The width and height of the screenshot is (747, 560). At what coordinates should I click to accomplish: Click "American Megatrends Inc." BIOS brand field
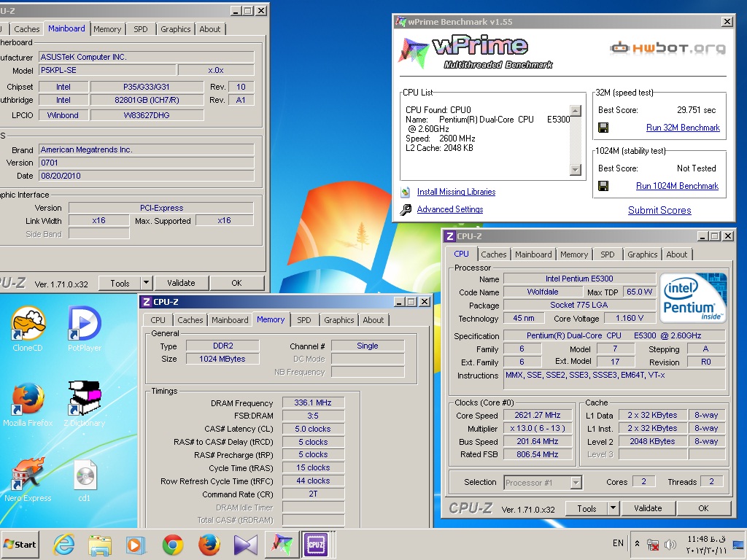tap(146, 149)
